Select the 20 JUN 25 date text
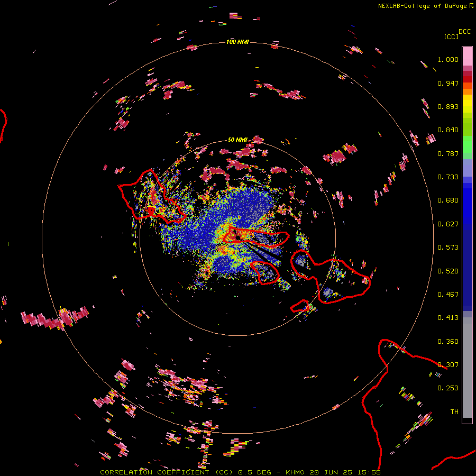 (x=331, y=472)
